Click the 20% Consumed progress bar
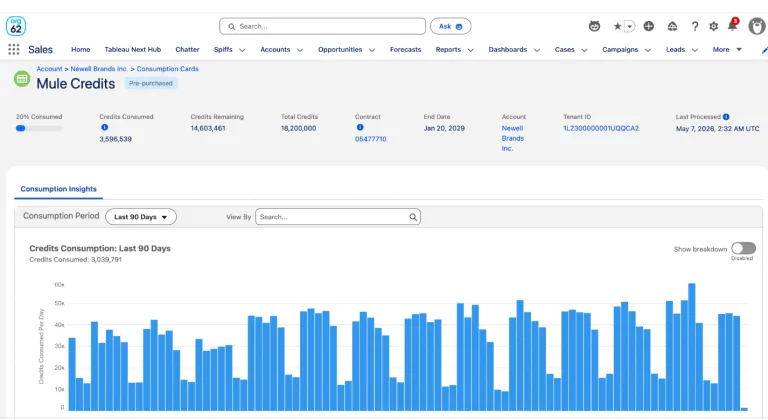This screenshot has height=420, width=768. 39,128
